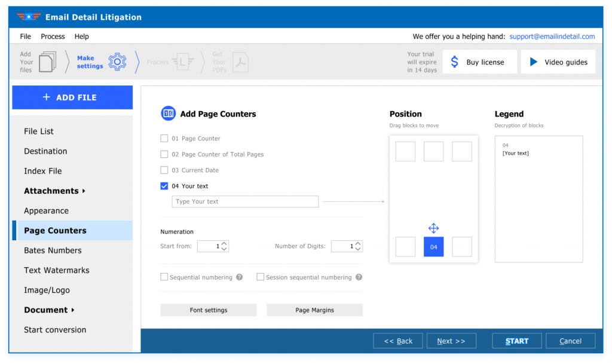Select the top-left position block
The width and height of the screenshot is (612, 364).
pyautogui.click(x=405, y=151)
